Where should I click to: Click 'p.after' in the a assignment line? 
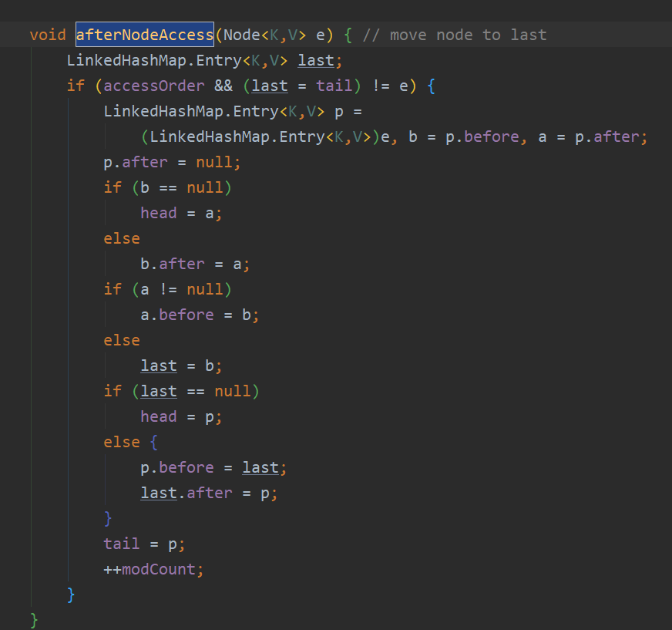coord(607,136)
